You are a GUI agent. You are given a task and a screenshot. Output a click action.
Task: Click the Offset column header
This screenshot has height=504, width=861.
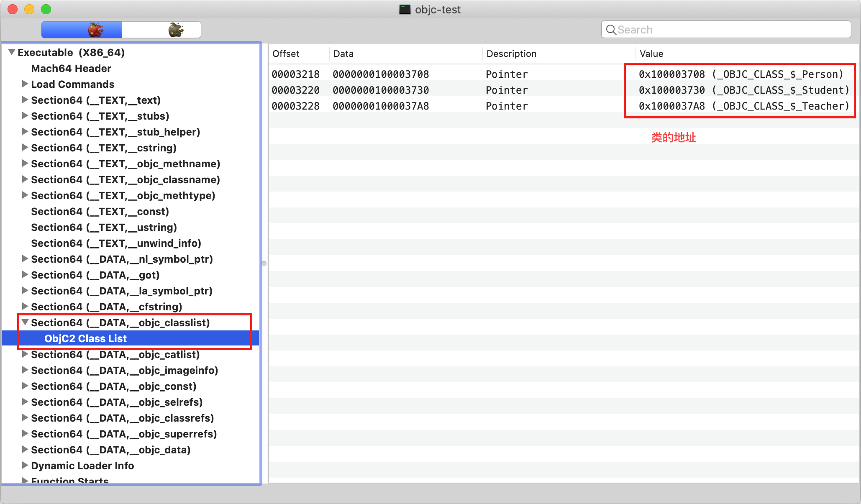coord(286,54)
